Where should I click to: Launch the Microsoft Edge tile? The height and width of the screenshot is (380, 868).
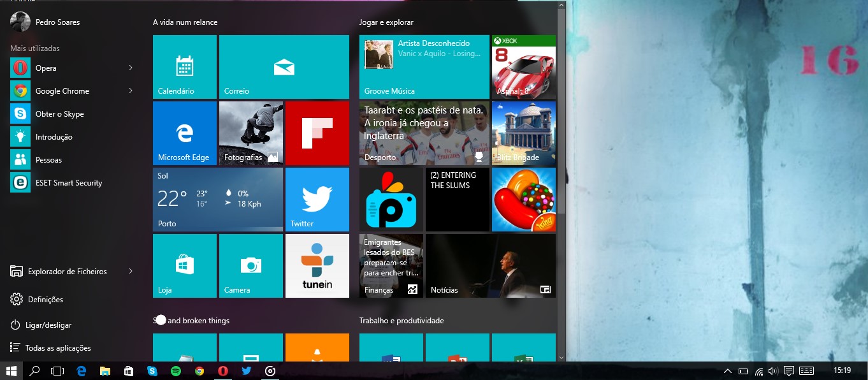click(185, 133)
